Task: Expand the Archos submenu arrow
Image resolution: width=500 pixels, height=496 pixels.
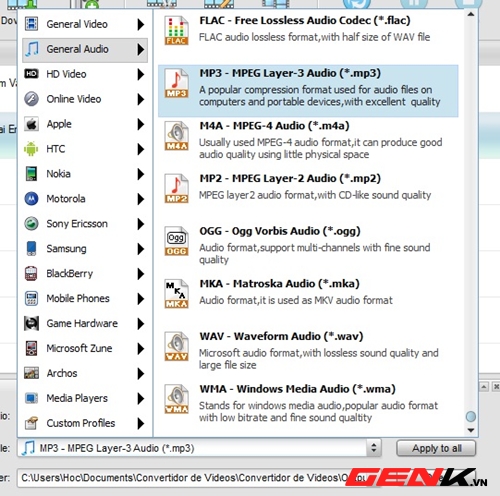Action: pos(141,373)
